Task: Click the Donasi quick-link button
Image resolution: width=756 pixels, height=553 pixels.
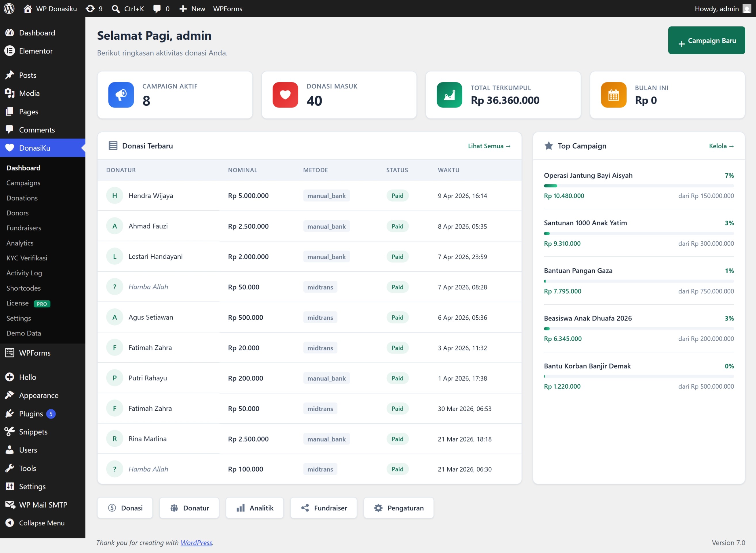Action: pos(125,508)
